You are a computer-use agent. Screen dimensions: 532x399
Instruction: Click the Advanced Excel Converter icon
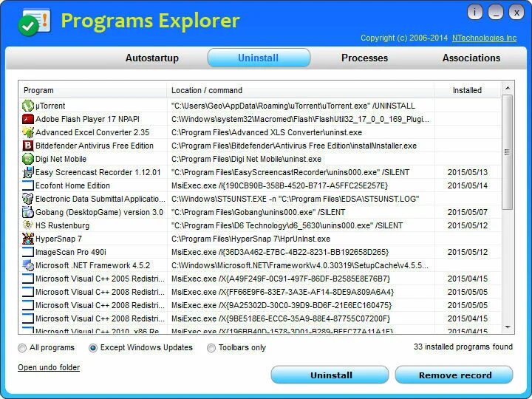[x=28, y=132]
